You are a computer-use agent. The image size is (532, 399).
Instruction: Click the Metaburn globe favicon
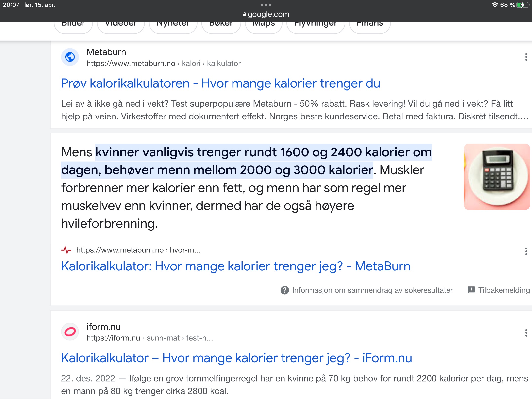[70, 57]
